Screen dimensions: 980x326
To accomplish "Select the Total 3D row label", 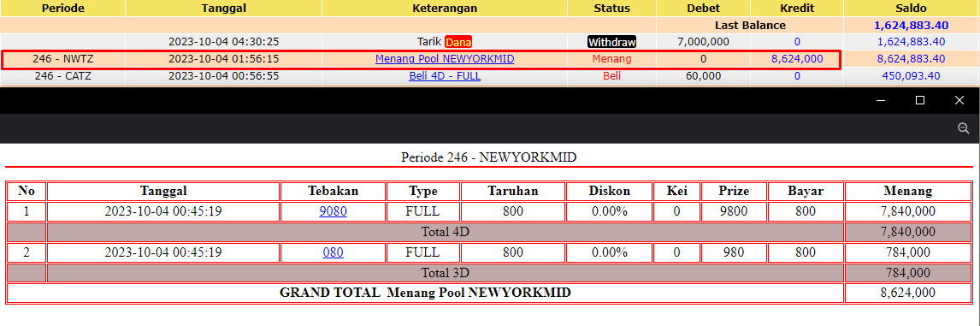I will point(445,274).
